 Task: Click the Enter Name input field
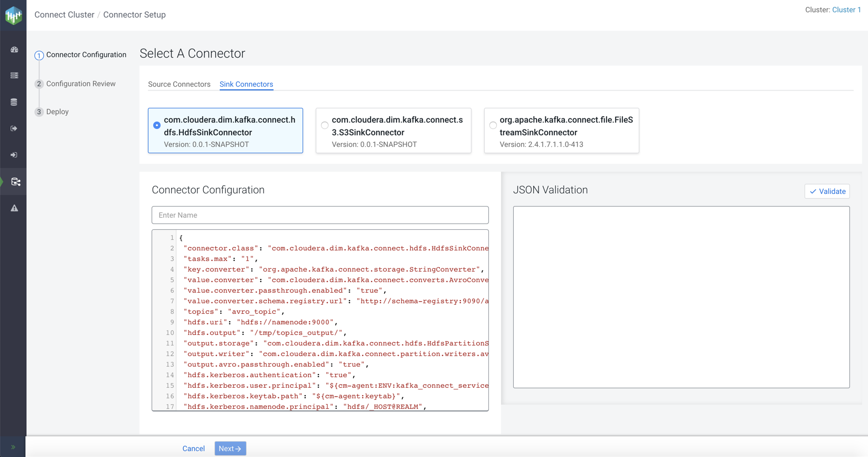[x=320, y=215]
